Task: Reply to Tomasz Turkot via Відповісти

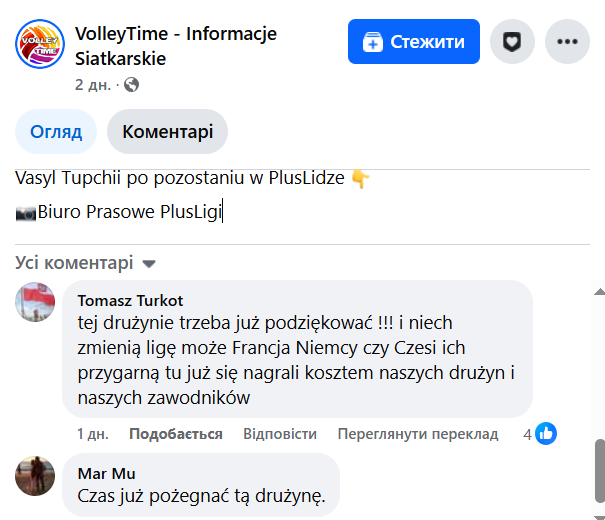Action: (279, 434)
